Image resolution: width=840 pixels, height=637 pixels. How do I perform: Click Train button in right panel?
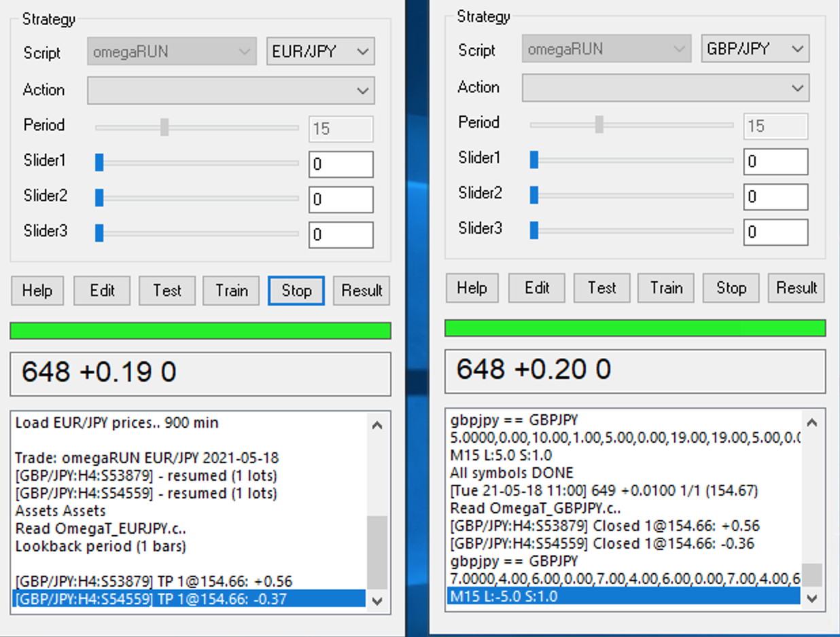pos(665,288)
